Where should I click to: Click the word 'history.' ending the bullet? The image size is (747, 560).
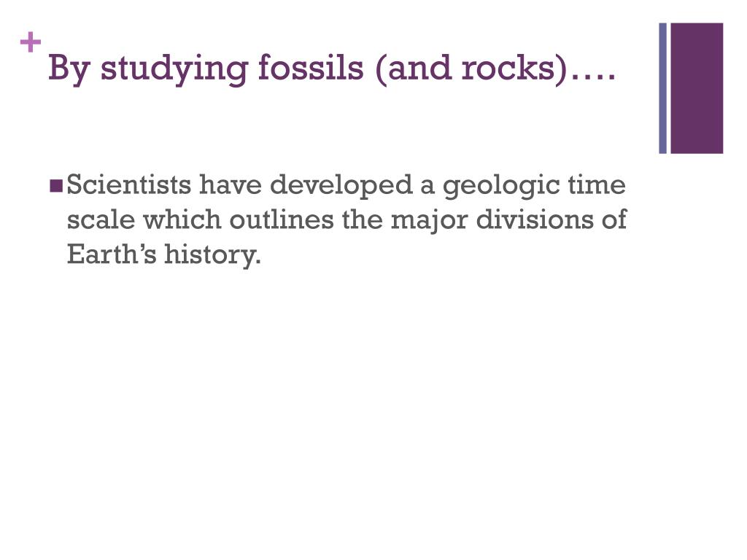click(213, 255)
